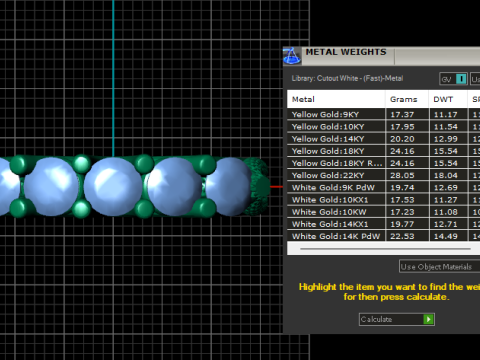Select the Yellow Gold:18KY R... row
480x360 pixels.
[x=383, y=163]
